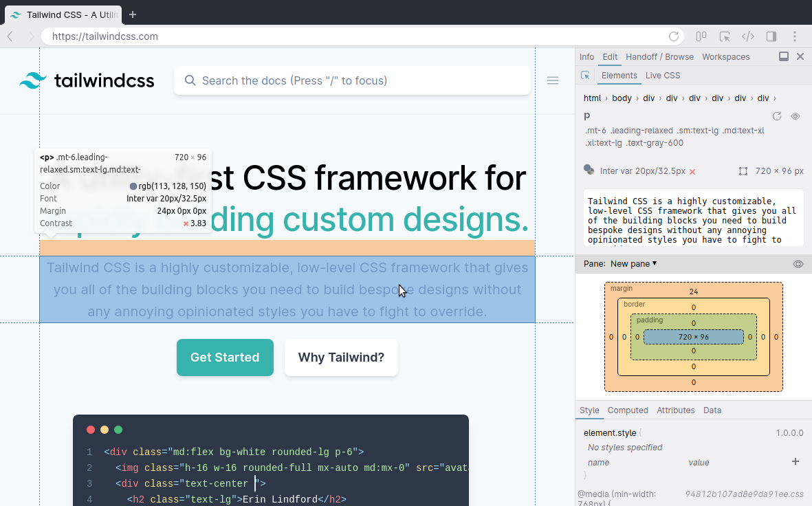Viewport: 812px width, 506px height.
Task: Open the Pane "New pane" dropdown
Action: 633,264
